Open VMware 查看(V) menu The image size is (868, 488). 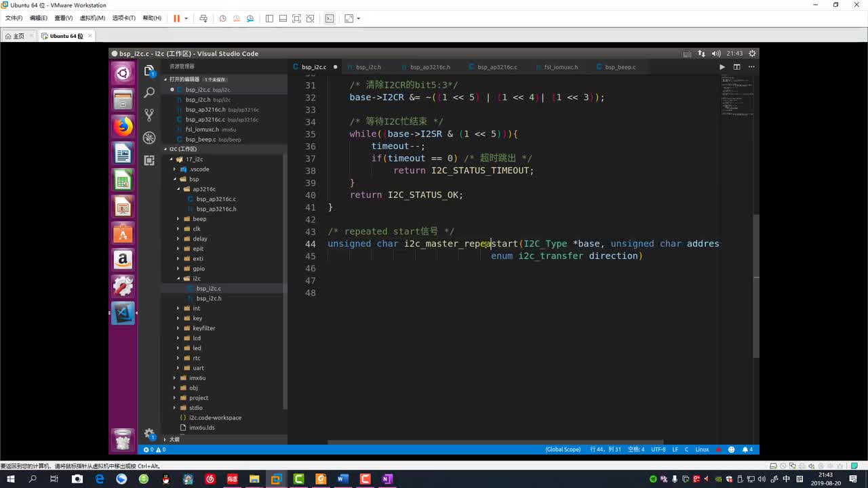pos(64,18)
